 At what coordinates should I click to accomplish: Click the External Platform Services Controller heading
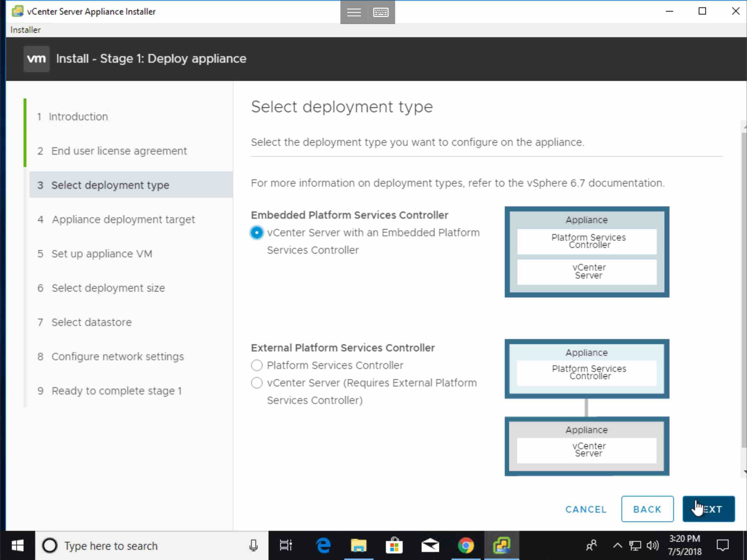(343, 348)
